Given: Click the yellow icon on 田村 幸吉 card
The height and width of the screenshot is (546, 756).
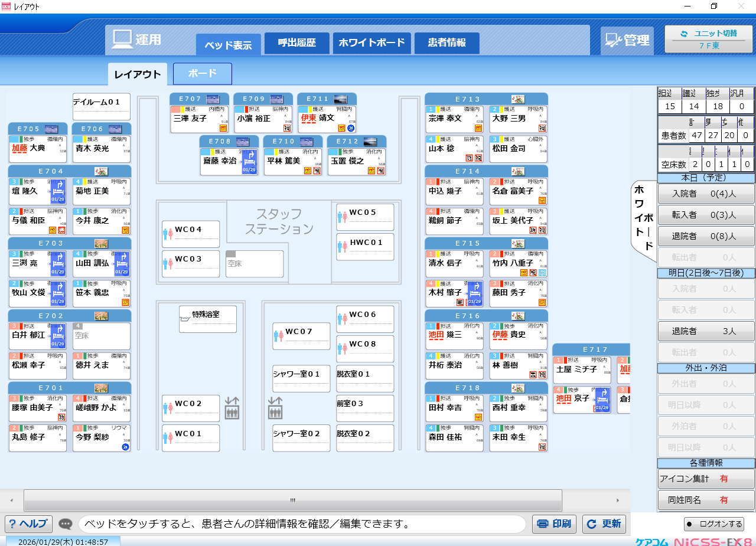Looking at the screenshot, I should point(479,417).
